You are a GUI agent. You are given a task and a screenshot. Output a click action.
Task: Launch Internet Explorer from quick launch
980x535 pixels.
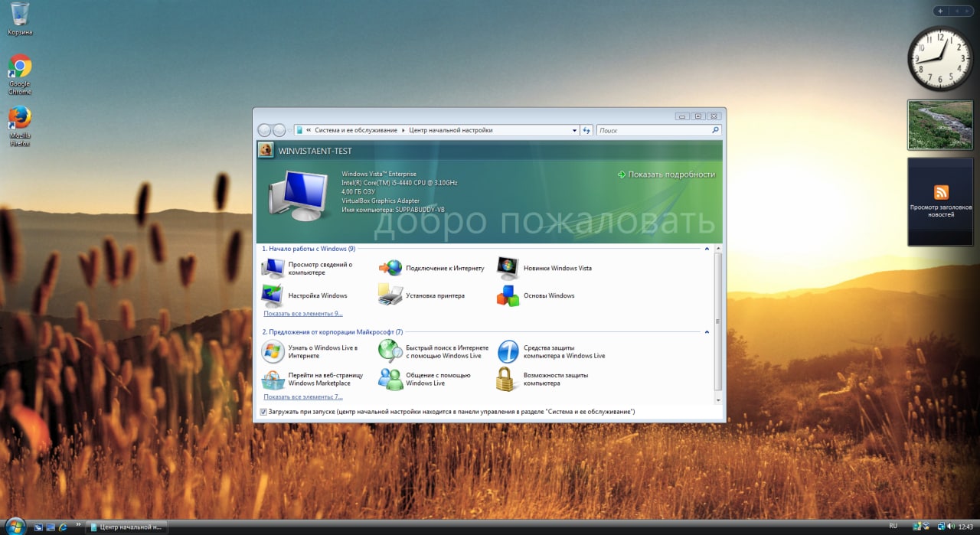click(x=63, y=527)
